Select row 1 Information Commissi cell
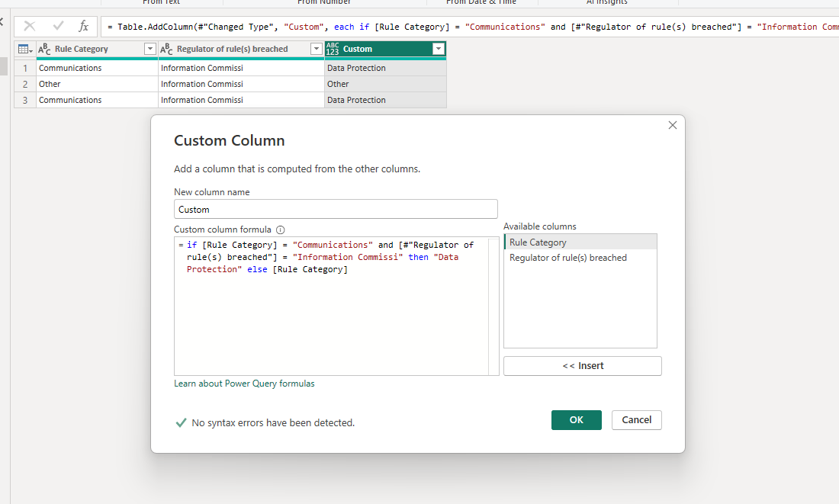The width and height of the screenshot is (839, 504). (x=241, y=68)
